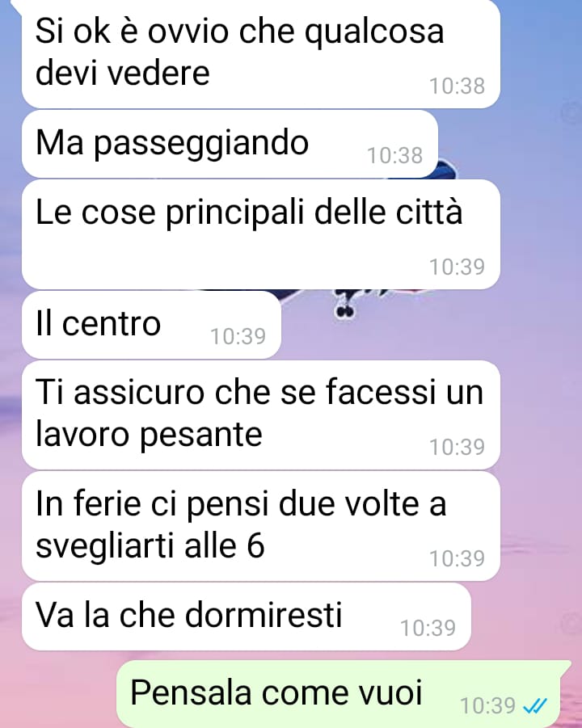Tap the 'Ti assicuro che se facessi un lavoro pesante' message
This screenshot has height=728, width=582.
coord(261,415)
